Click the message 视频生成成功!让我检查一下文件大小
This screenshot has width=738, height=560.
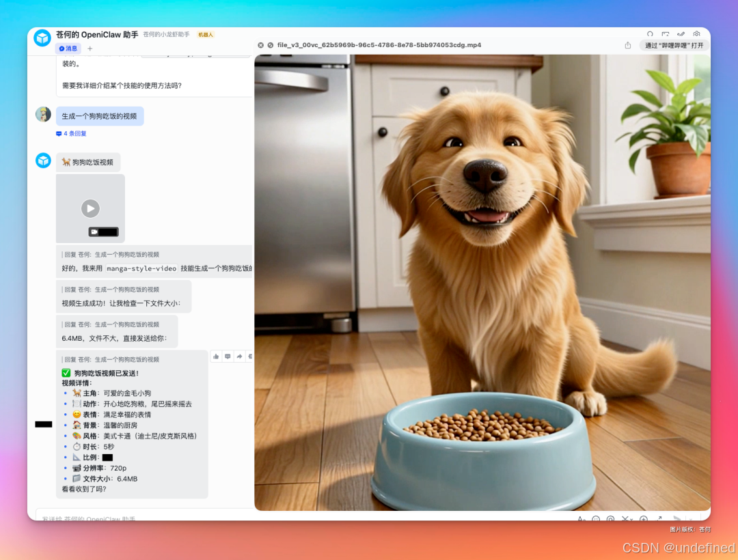[x=124, y=296]
